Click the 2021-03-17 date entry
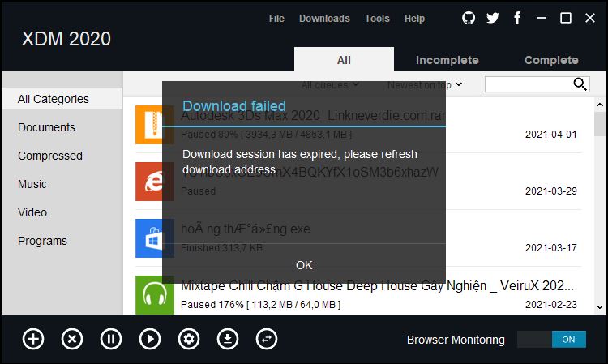The height and width of the screenshot is (364, 608). tap(551, 248)
